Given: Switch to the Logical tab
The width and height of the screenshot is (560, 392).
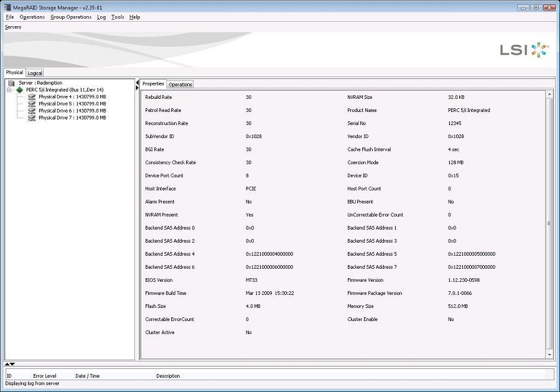Looking at the screenshot, I should pos(35,73).
